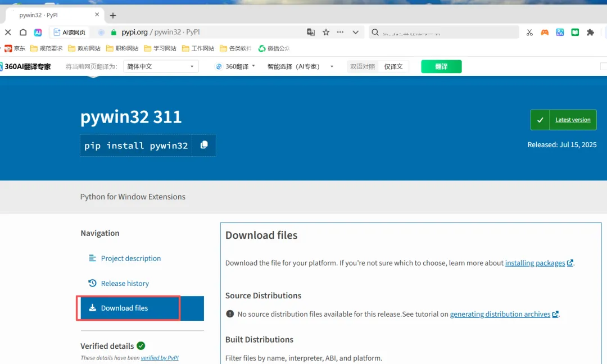Open the 政府网站 bookmark folder
The width and height of the screenshot is (607, 364).
(84, 48)
